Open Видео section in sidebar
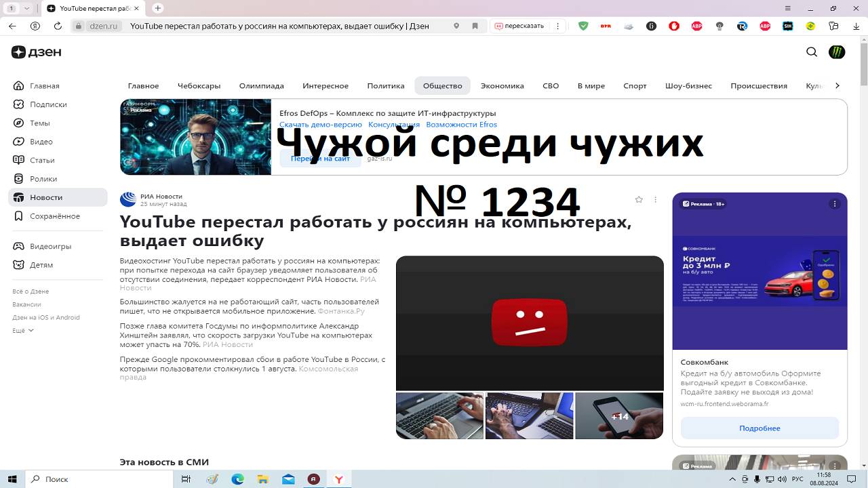This screenshot has width=868, height=488. (x=58, y=142)
